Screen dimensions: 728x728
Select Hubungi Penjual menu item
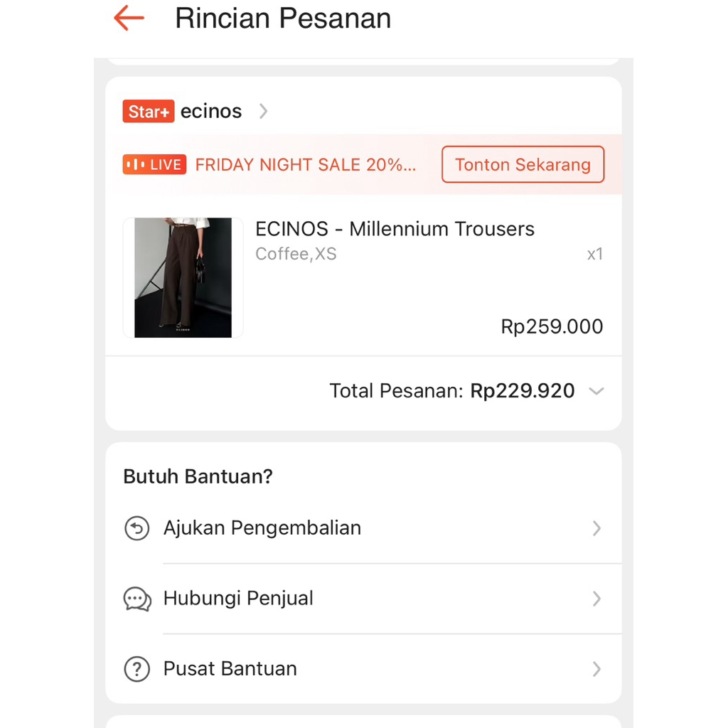point(238,599)
